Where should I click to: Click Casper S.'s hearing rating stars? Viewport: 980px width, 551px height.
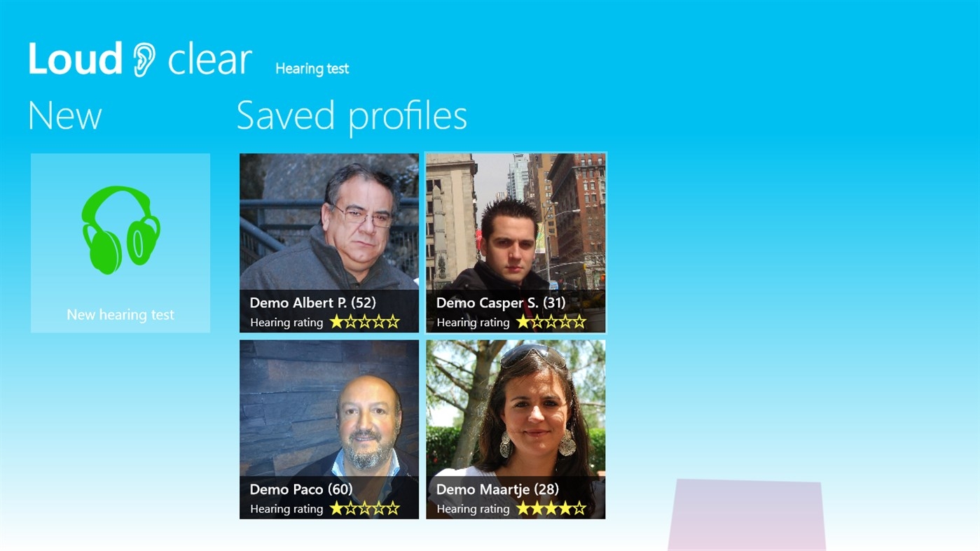tap(551, 322)
